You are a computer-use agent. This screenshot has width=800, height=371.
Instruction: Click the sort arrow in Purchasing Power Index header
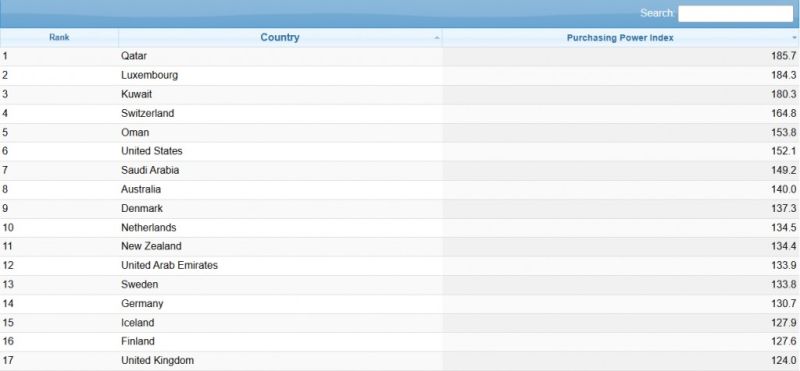[x=794, y=38]
